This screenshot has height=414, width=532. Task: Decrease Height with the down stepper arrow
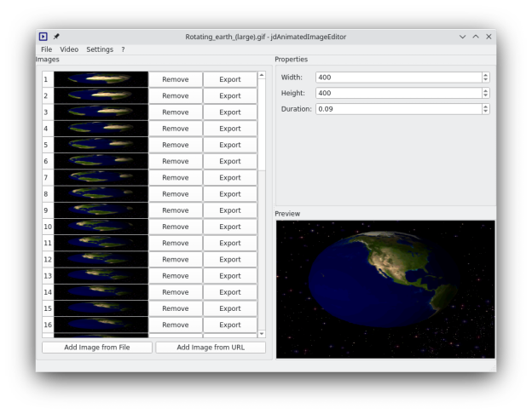(486, 95)
